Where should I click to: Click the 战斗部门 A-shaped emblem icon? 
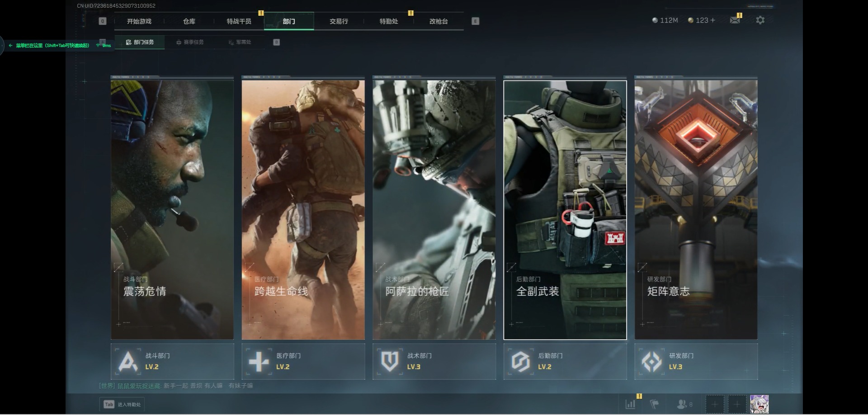[x=128, y=361]
